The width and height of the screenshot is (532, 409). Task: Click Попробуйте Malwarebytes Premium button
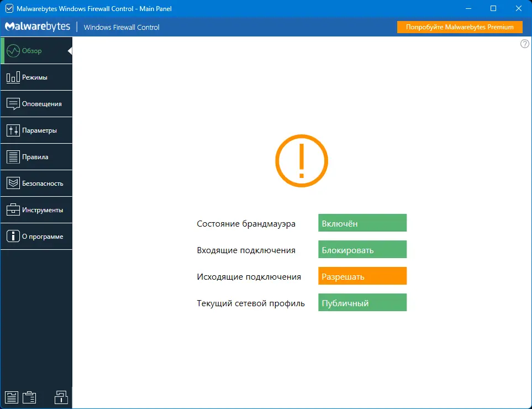(x=460, y=27)
